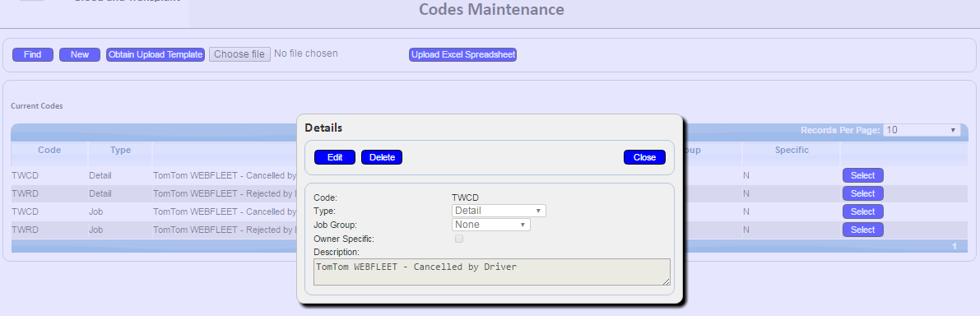Click the Find button

pos(32,55)
